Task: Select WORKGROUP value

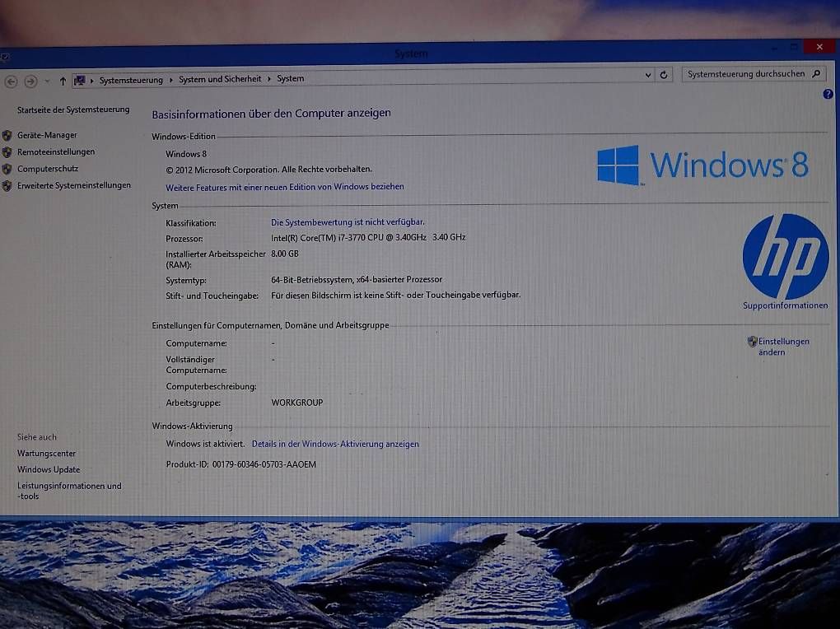Action: [x=297, y=403]
